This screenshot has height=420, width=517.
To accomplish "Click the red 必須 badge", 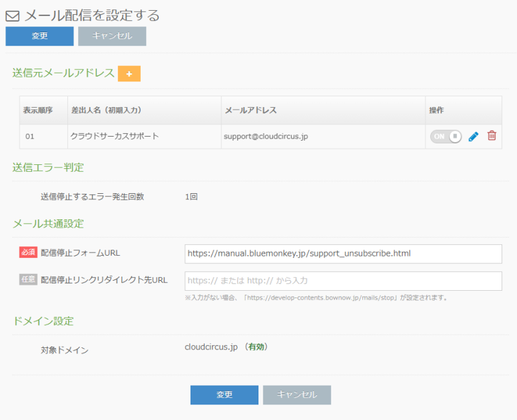I will coord(28,253).
